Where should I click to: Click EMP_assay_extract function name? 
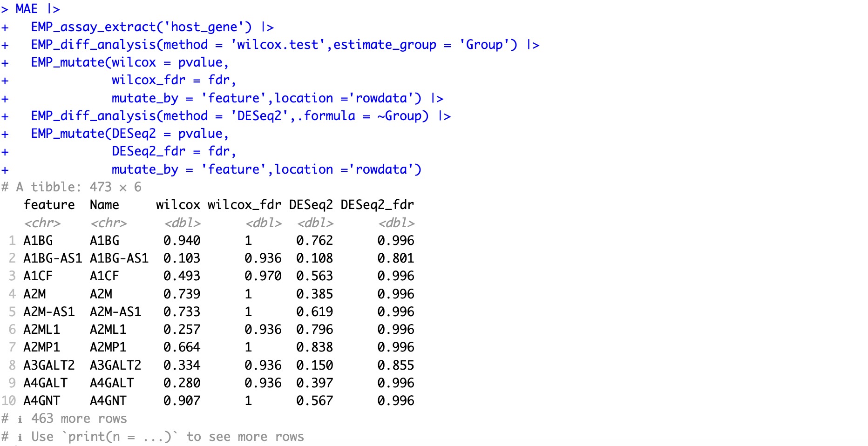coord(94,27)
